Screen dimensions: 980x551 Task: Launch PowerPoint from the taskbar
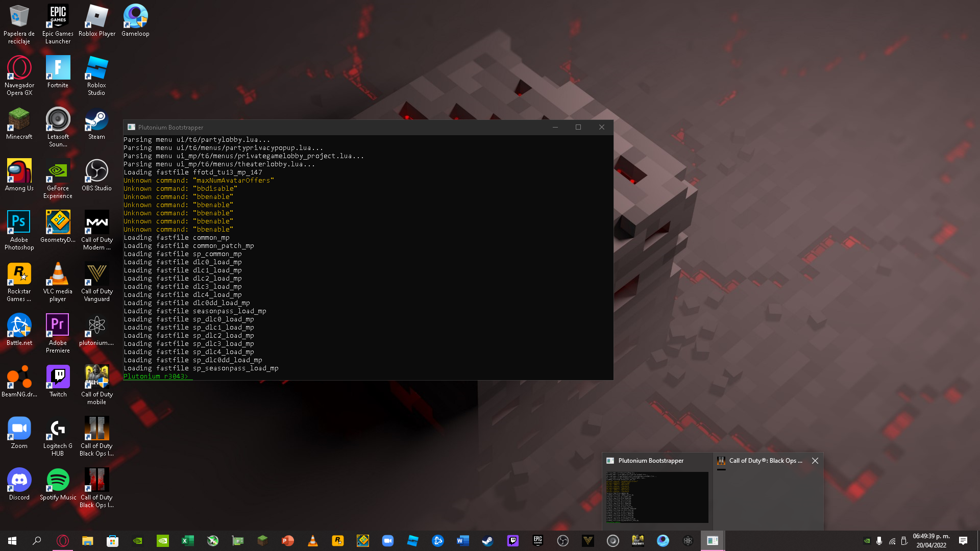click(x=287, y=541)
